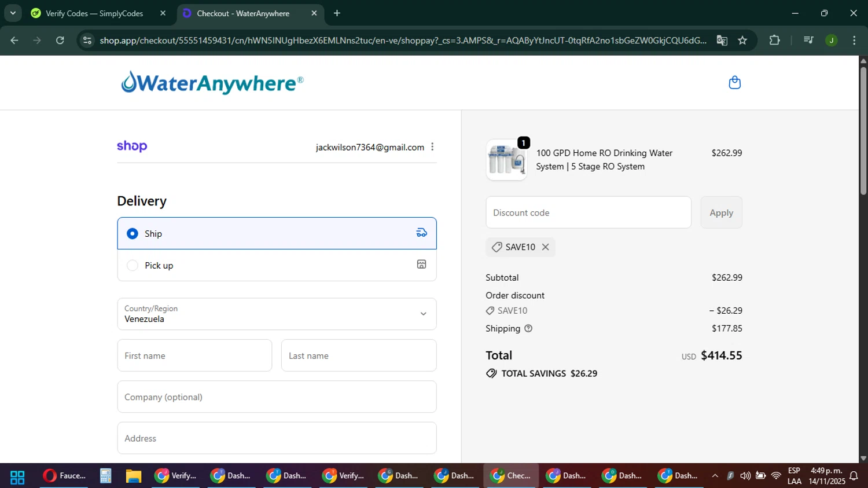Open the Windows Start menu

17,476
